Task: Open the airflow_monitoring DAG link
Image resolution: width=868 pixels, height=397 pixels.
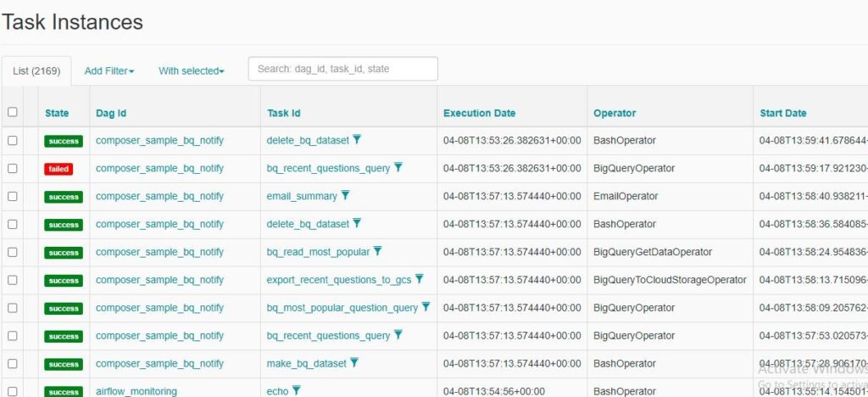Action: click(x=136, y=391)
